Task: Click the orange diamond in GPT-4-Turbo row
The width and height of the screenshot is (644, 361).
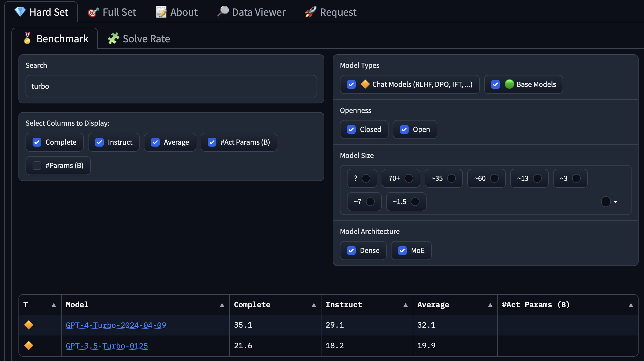Action: 29,325
